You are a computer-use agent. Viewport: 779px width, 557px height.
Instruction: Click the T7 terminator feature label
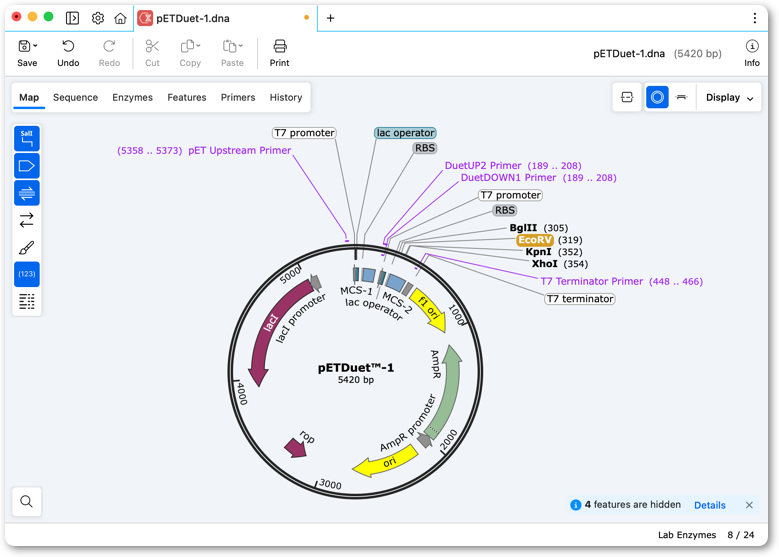(x=580, y=299)
